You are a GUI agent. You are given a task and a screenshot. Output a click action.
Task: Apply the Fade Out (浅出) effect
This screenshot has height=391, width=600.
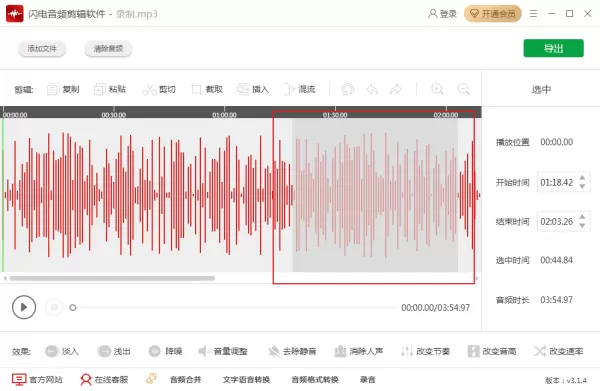click(114, 351)
